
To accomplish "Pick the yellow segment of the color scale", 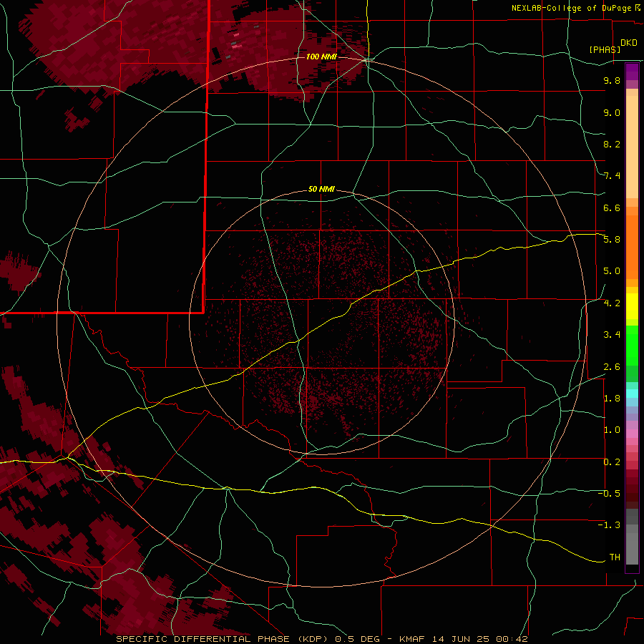I will (x=632, y=306).
